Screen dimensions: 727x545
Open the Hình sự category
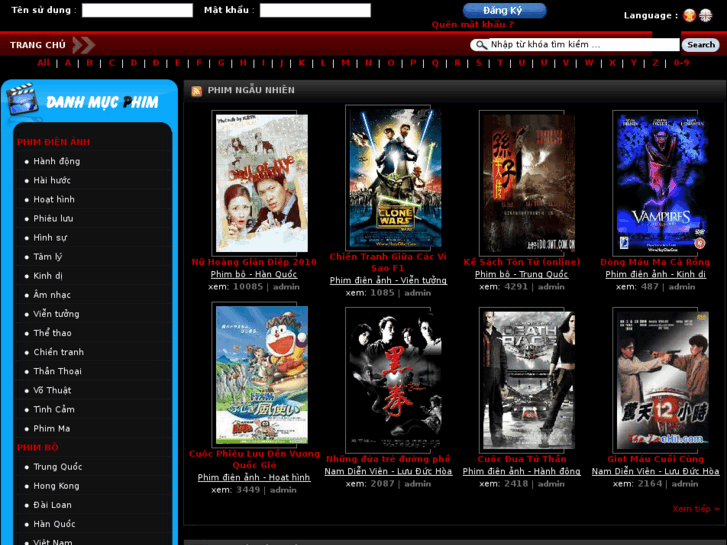50,237
